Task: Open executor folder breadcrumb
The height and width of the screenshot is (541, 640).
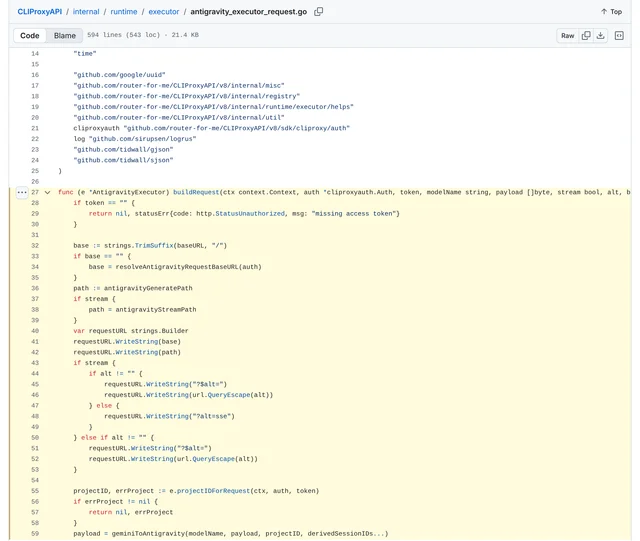Action: (x=164, y=11)
